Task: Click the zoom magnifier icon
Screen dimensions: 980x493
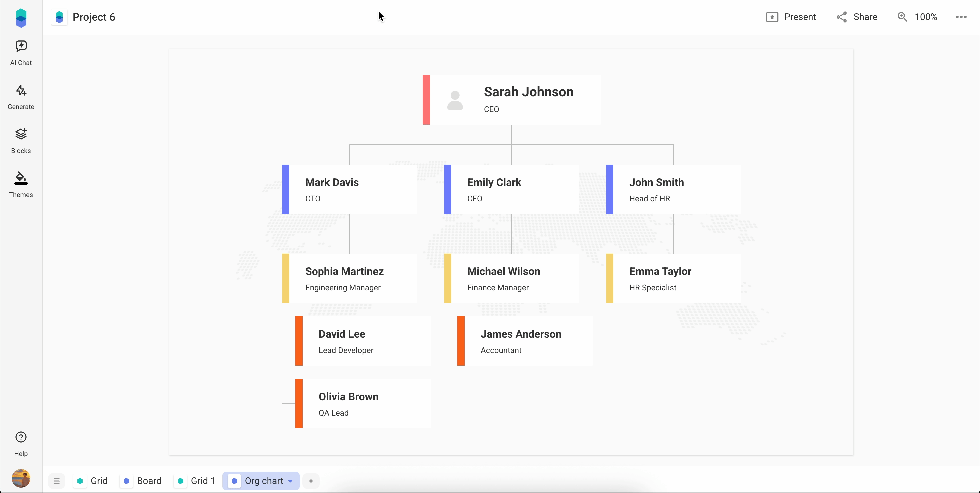Action: coord(902,17)
